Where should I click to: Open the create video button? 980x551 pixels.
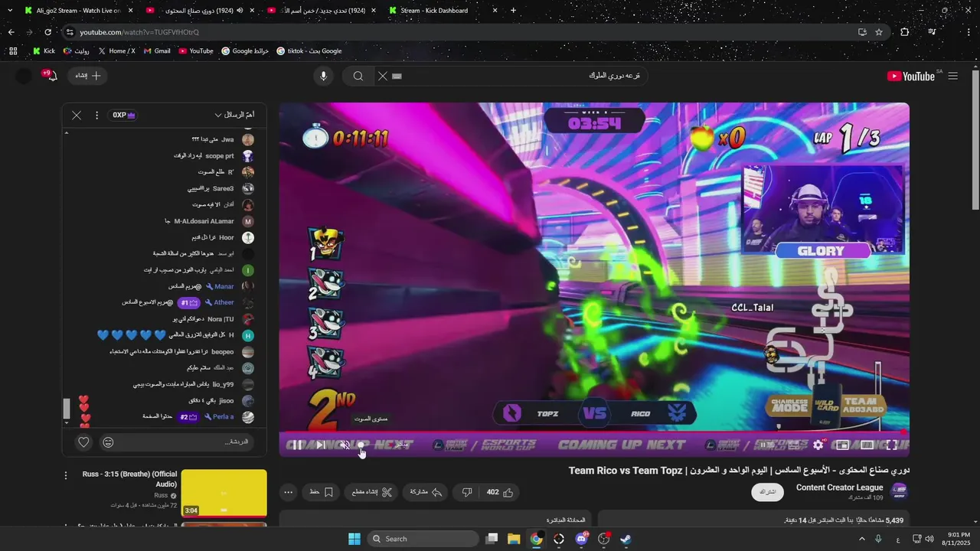(x=88, y=76)
